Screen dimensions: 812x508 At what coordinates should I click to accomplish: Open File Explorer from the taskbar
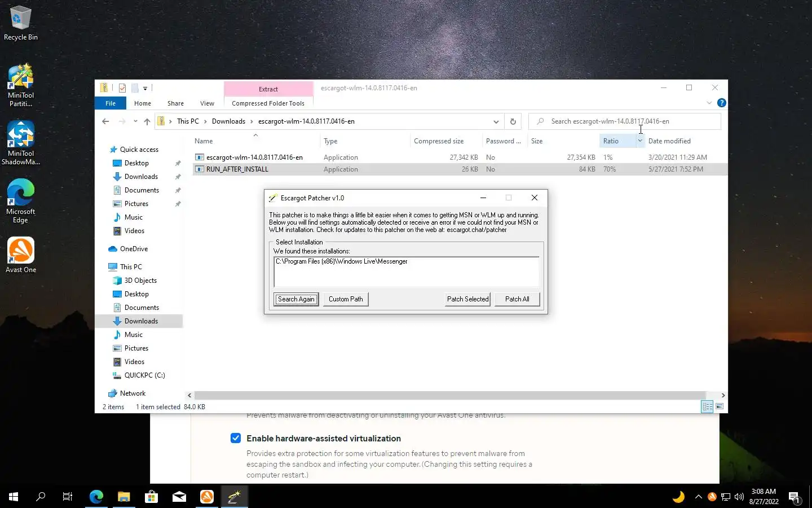[x=123, y=497]
